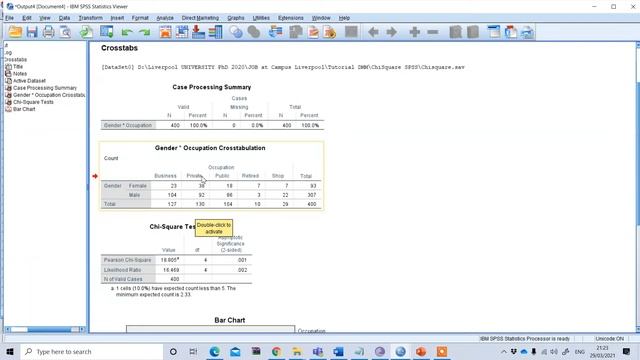Open the Extensions menu
640x360 pixels.
tap(291, 18)
